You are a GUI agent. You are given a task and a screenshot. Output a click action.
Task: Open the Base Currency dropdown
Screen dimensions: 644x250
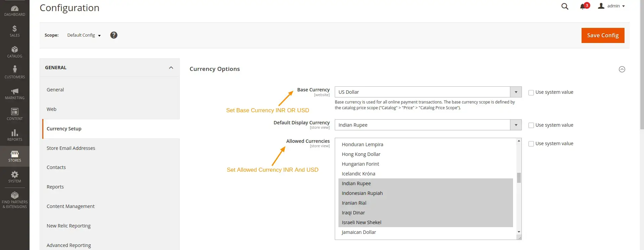pyautogui.click(x=428, y=92)
